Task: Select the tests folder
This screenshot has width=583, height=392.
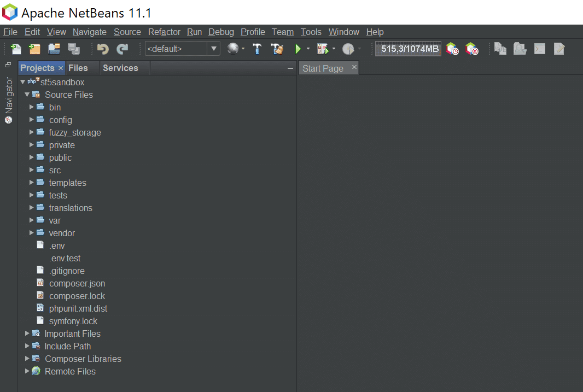Action: tap(58, 195)
